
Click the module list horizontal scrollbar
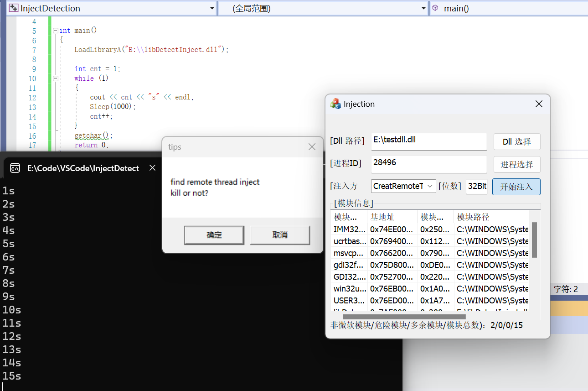[404, 317]
